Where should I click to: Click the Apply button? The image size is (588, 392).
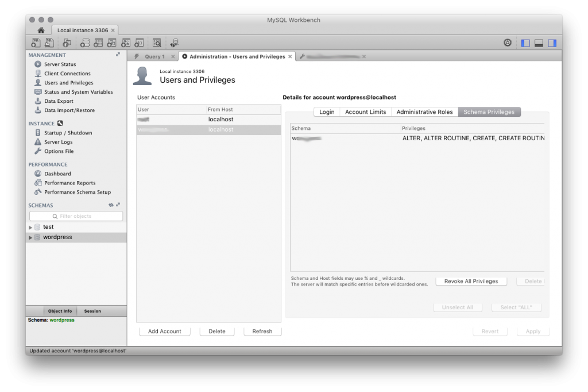click(533, 331)
